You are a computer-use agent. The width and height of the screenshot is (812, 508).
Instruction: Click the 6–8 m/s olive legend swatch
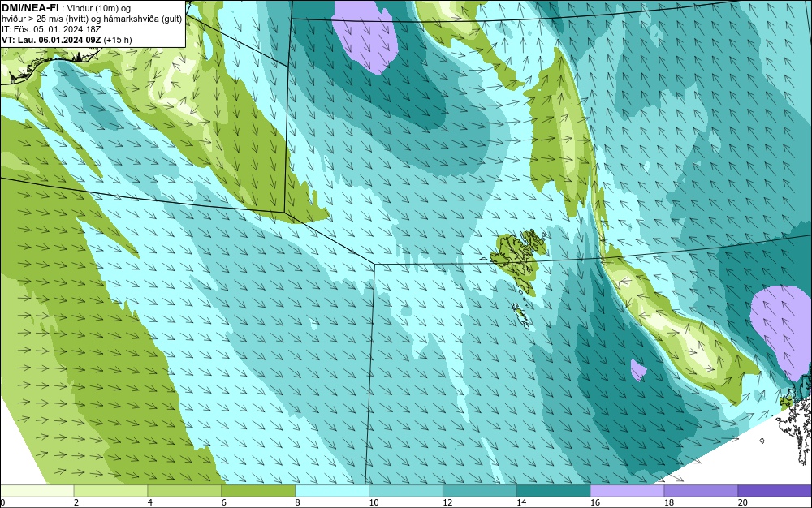pos(258,491)
